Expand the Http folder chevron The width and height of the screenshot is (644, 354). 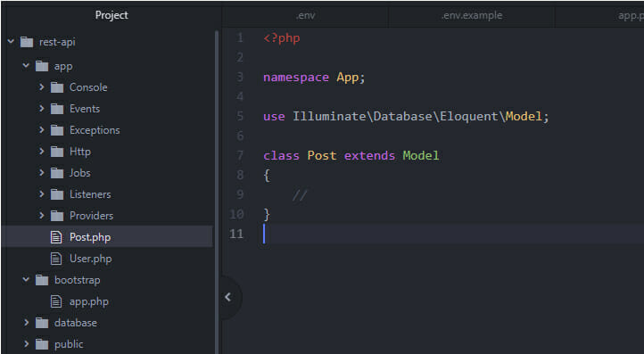pos(42,151)
